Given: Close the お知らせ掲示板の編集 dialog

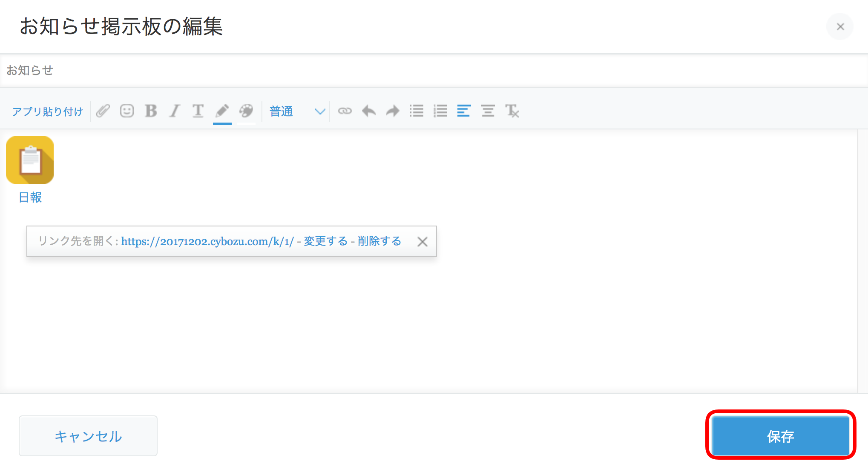Looking at the screenshot, I should coord(840,27).
